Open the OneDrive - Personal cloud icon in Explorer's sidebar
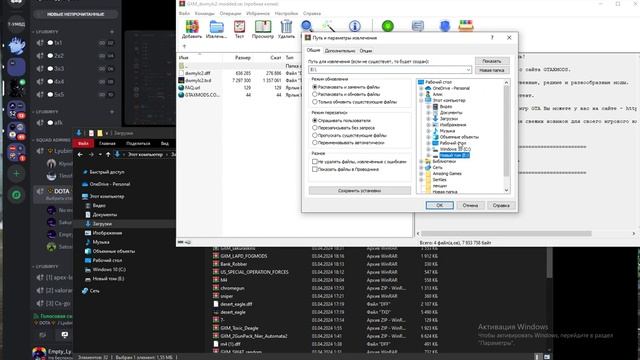Image resolution: width=640 pixels, height=360 pixels. pyautogui.click(x=85, y=184)
